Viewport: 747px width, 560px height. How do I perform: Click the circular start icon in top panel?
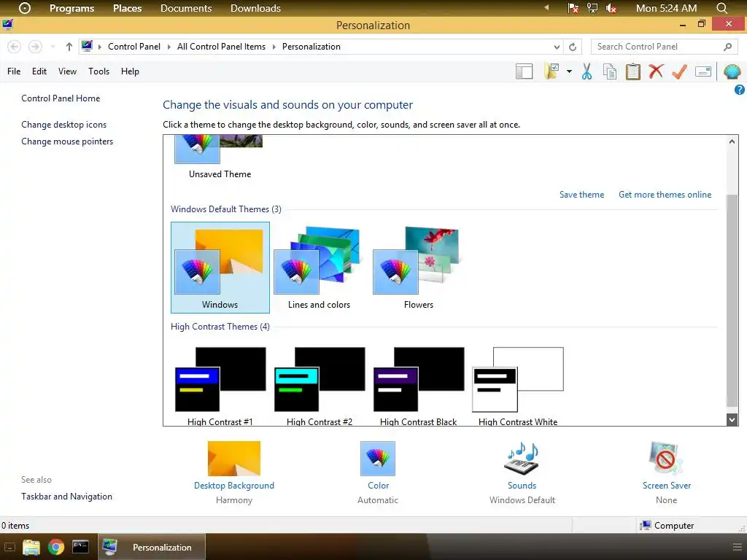pyautogui.click(x=24, y=8)
